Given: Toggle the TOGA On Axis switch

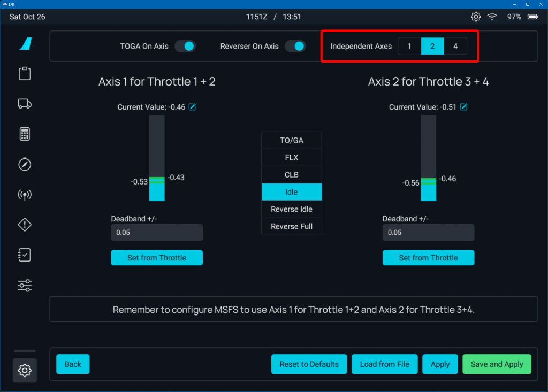Looking at the screenshot, I should pyautogui.click(x=185, y=47).
